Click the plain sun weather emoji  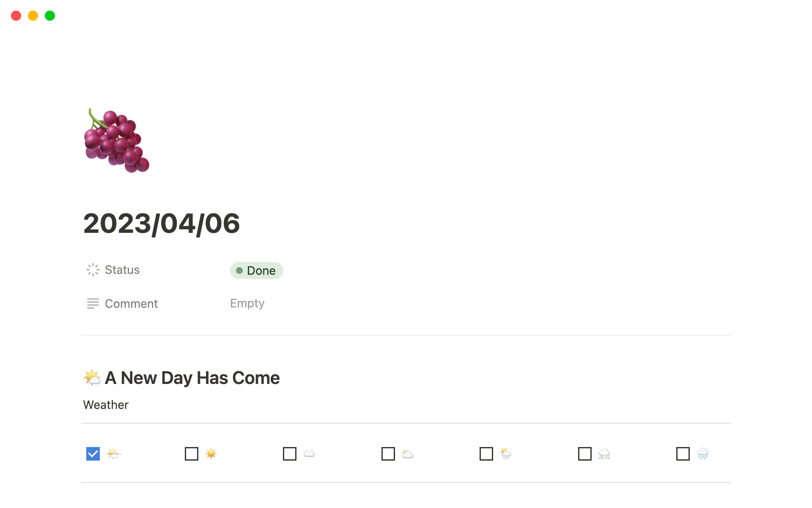click(211, 454)
